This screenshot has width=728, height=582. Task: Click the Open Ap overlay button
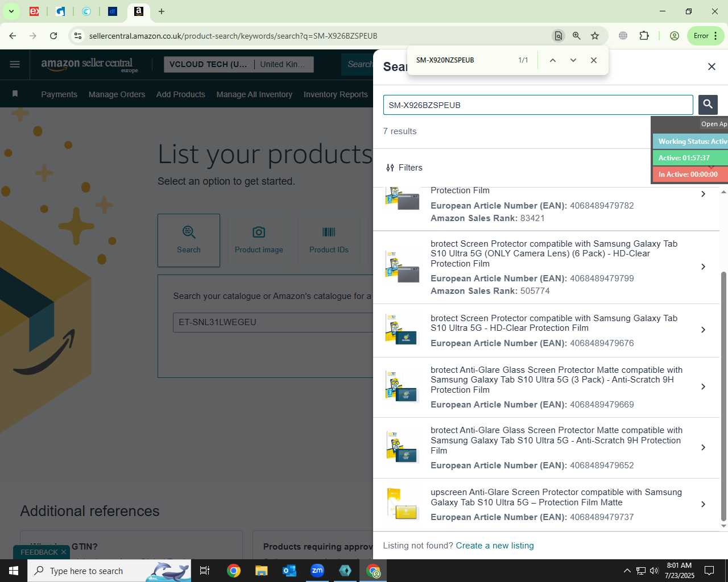click(x=714, y=124)
